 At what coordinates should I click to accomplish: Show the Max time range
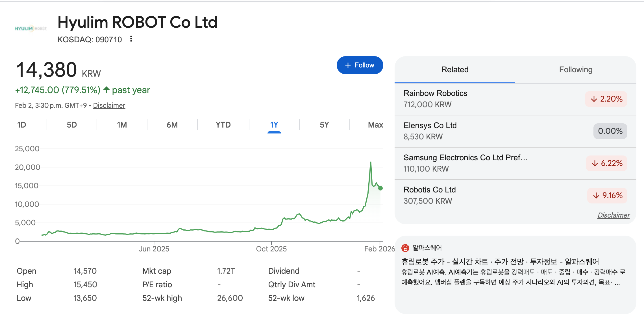pyautogui.click(x=375, y=125)
